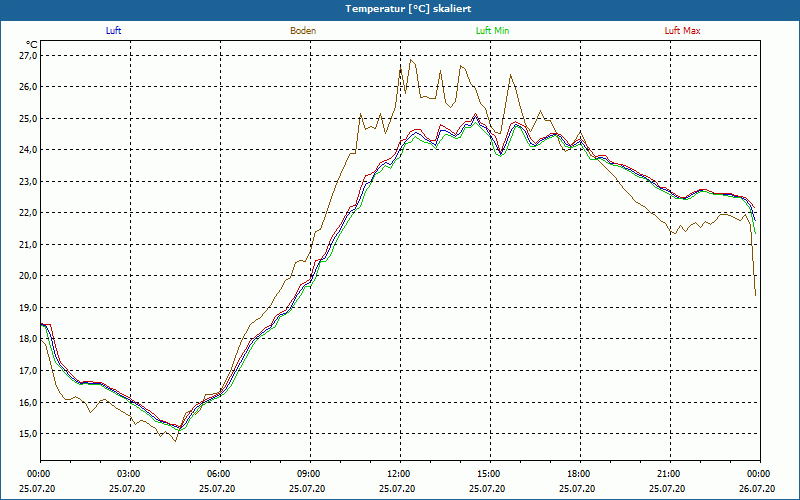Click the 15,0 y-axis value
This screenshot has height=500, width=800.
coord(28,433)
